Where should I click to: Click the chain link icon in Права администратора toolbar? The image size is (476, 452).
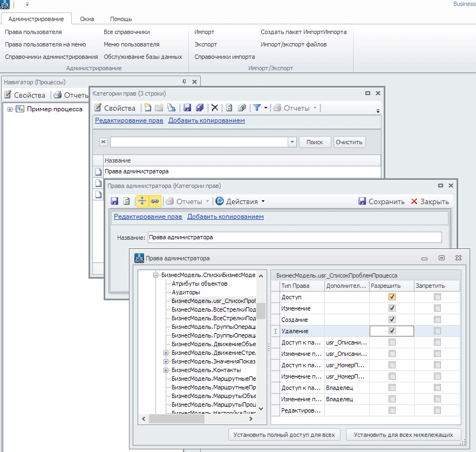pos(154,201)
